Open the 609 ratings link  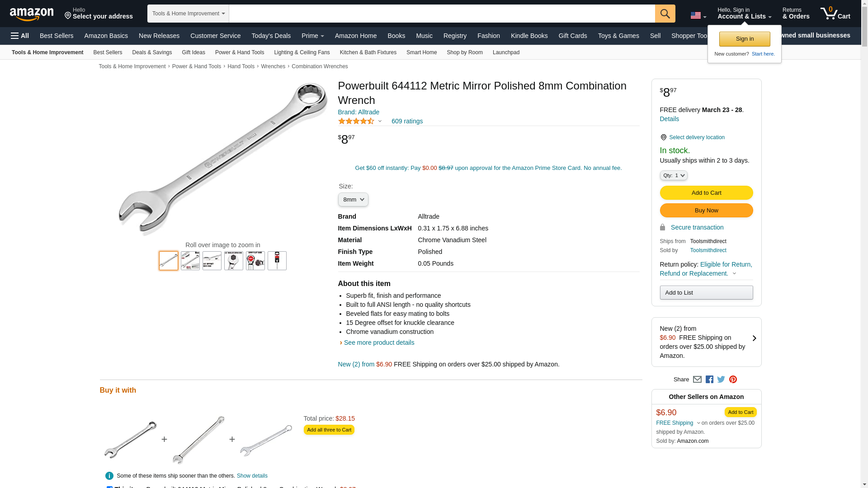click(407, 121)
